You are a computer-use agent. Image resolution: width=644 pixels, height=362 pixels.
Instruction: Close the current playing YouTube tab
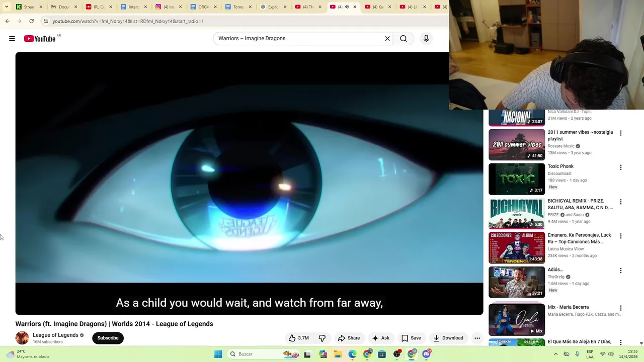[x=355, y=7]
